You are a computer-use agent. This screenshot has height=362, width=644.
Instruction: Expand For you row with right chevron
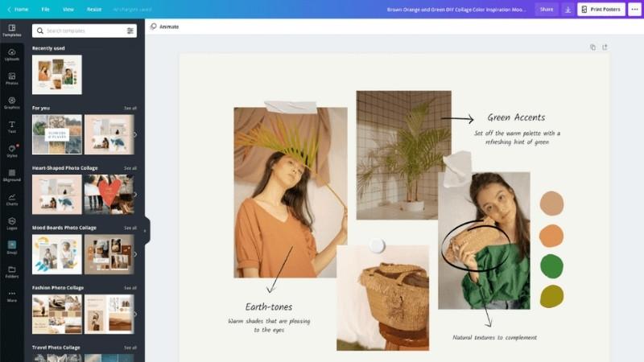[135, 134]
